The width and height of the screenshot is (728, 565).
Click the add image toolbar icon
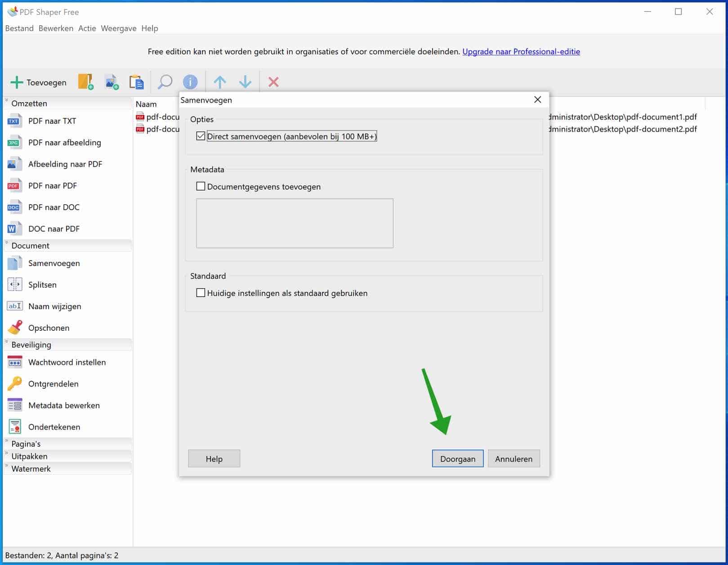tap(112, 82)
